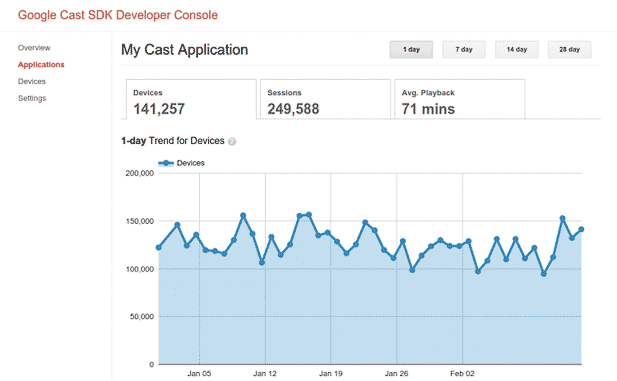This screenshot has height=381, width=617.
Task: Click the first data point on the chart
Action: [159, 248]
